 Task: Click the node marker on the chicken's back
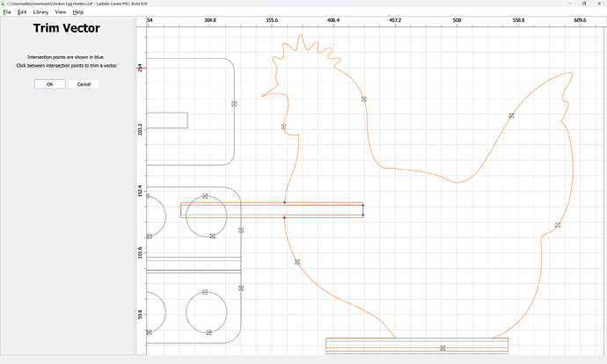click(364, 98)
